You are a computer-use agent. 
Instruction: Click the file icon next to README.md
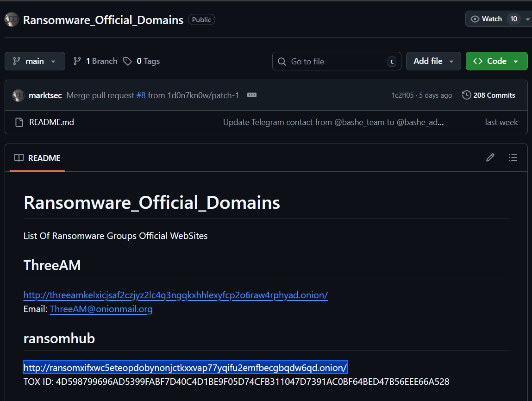[x=19, y=122]
